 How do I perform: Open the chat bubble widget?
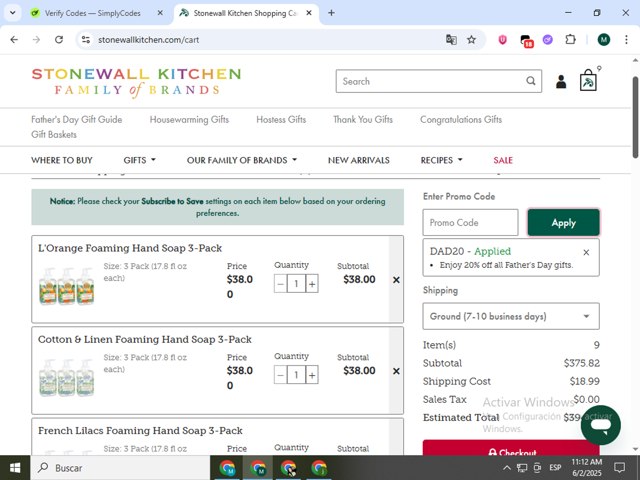(x=600, y=425)
